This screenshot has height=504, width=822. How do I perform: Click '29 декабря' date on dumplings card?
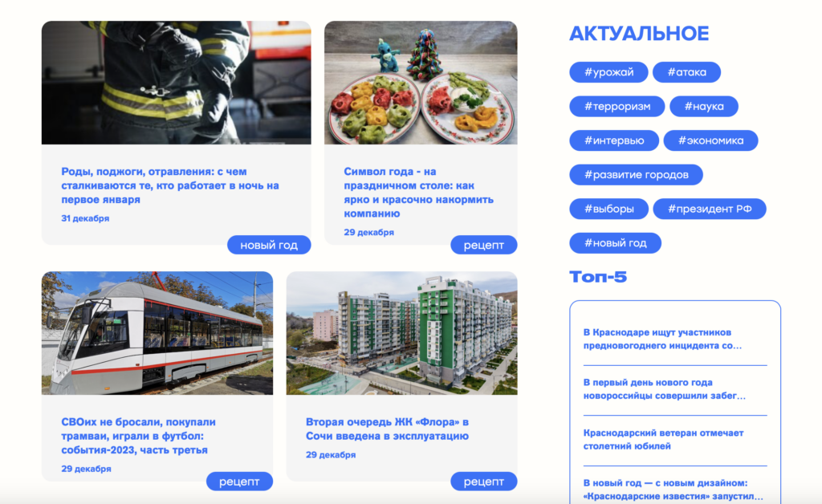click(368, 232)
